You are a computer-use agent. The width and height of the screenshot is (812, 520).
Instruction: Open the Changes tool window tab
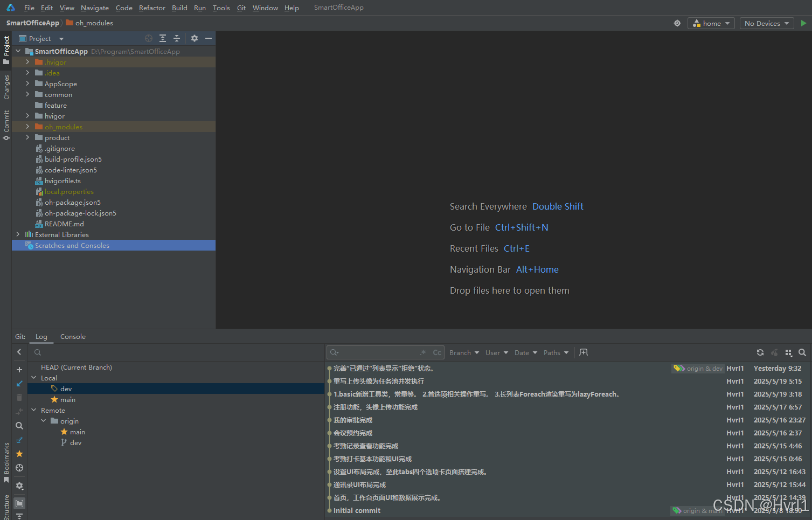(x=6, y=87)
